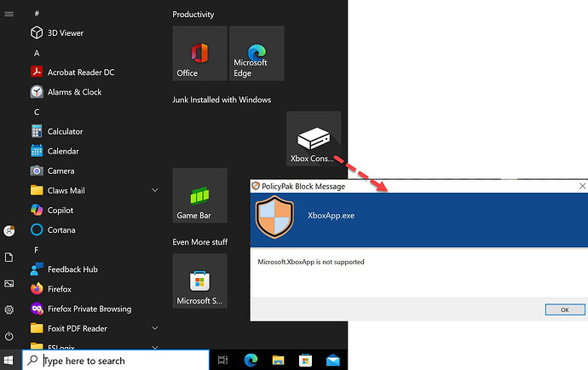The height and width of the screenshot is (370, 588).
Task: Open 3D Viewer from the app list
Action: [65, 33]
